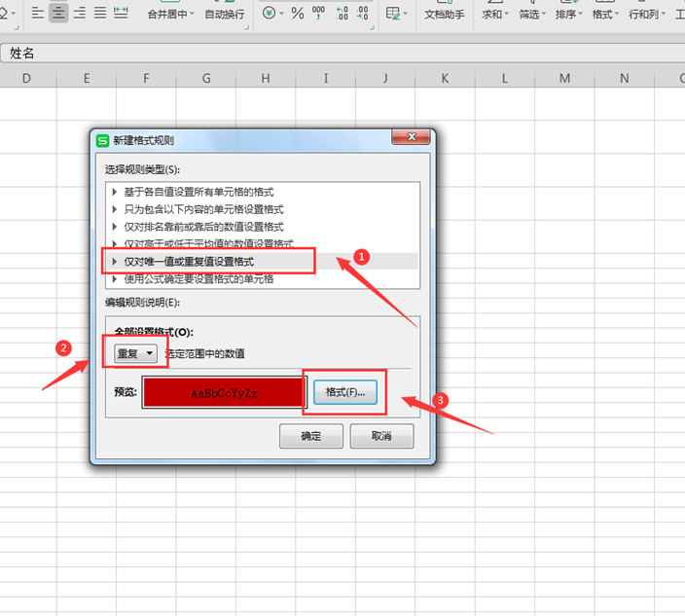
Task: Click the align left icon
Action: (x=38, y=13)
